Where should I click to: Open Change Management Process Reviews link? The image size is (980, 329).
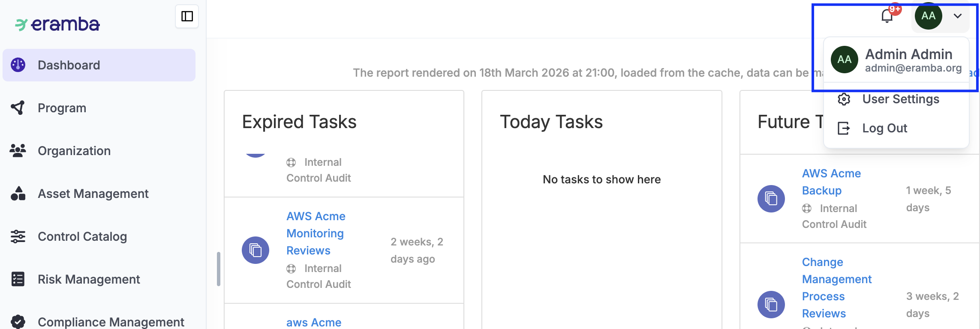[836, 287]
